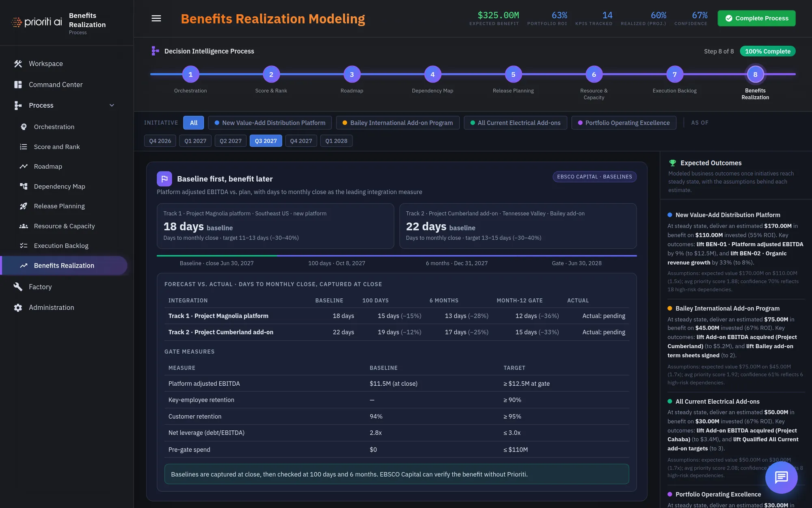Click the Administration gear icon

18,308
